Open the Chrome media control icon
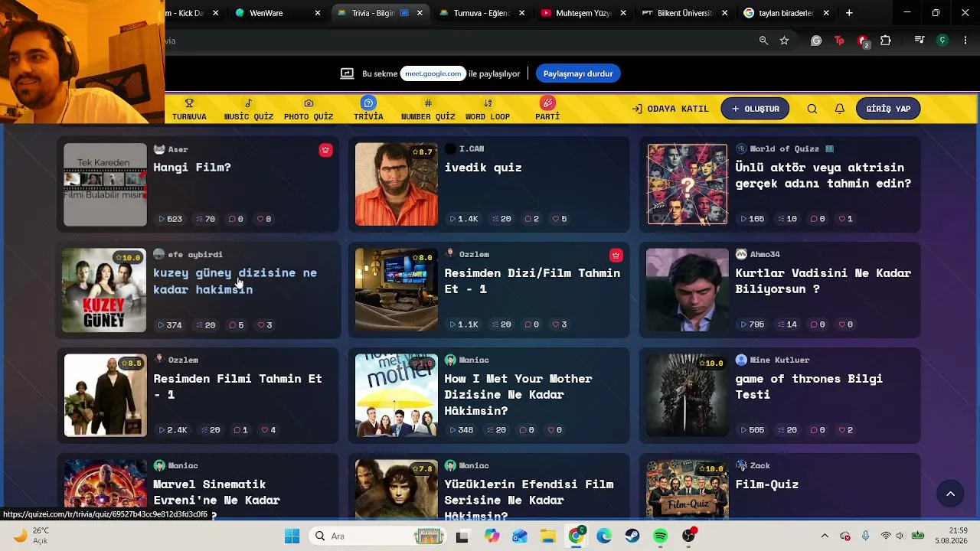 (920, 41)
